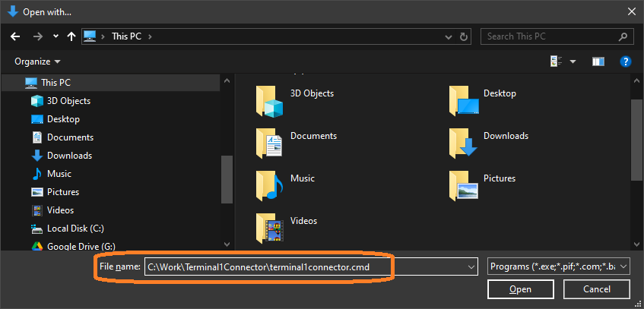Show the preview pane
This screenshot has height=309, width=644.
pos(598,61)
